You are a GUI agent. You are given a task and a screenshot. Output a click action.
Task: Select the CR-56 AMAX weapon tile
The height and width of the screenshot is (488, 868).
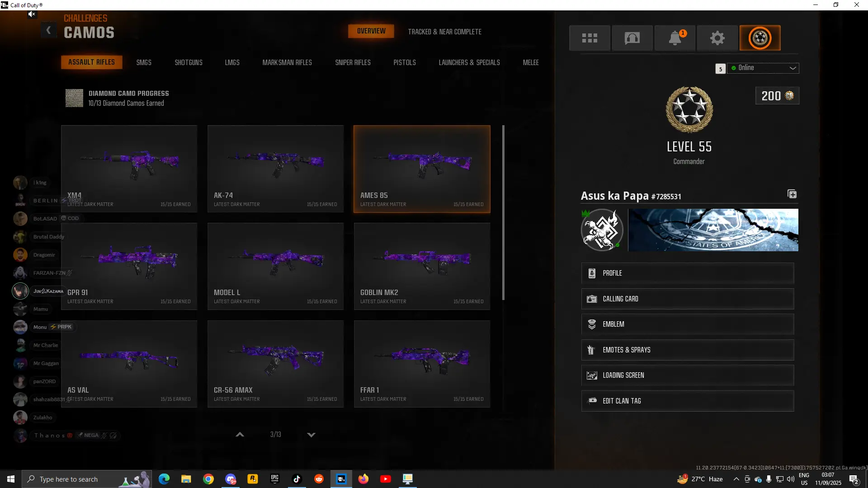pyautogui.click(x=275, y=364)
